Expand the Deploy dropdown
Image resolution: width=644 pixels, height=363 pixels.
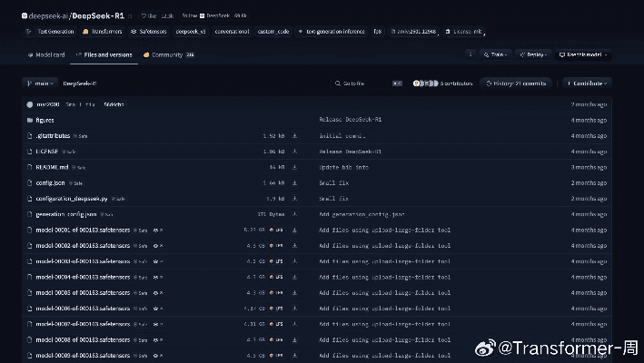[x=536, y=54]
